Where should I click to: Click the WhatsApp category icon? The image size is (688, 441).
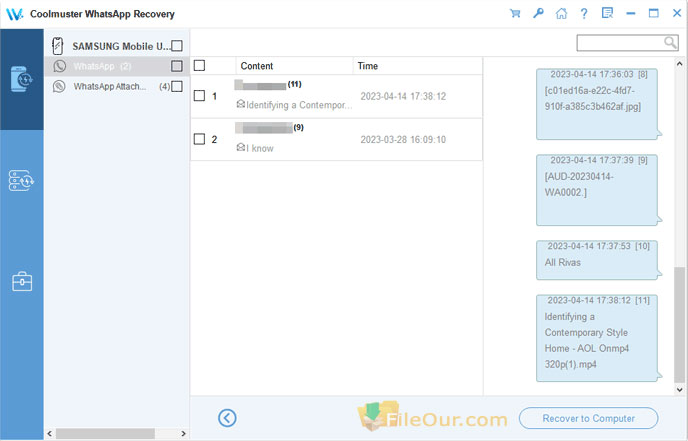point(59,66)
